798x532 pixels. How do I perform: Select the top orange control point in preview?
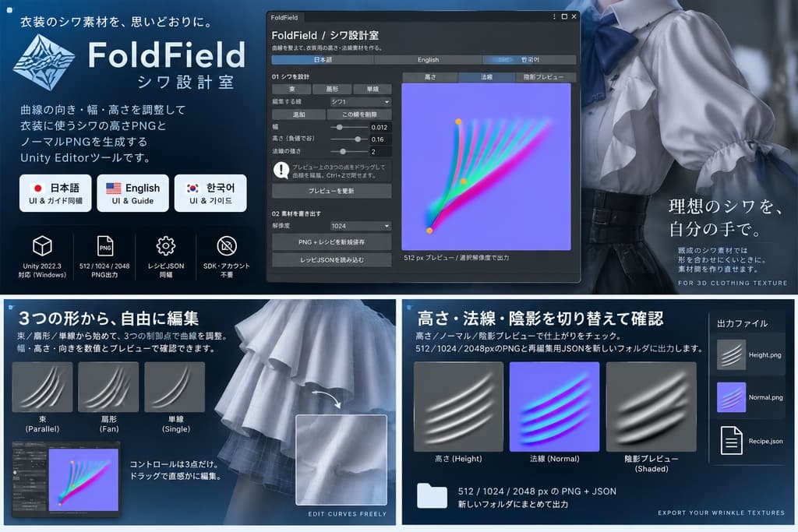coord(458,122)
